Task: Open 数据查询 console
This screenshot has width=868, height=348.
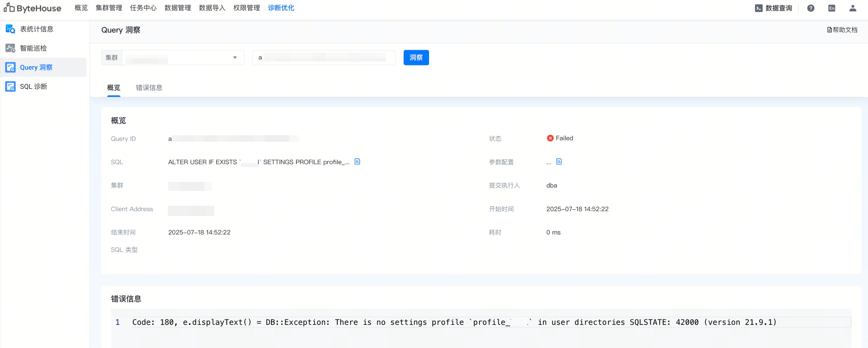Action: [773, 8]
